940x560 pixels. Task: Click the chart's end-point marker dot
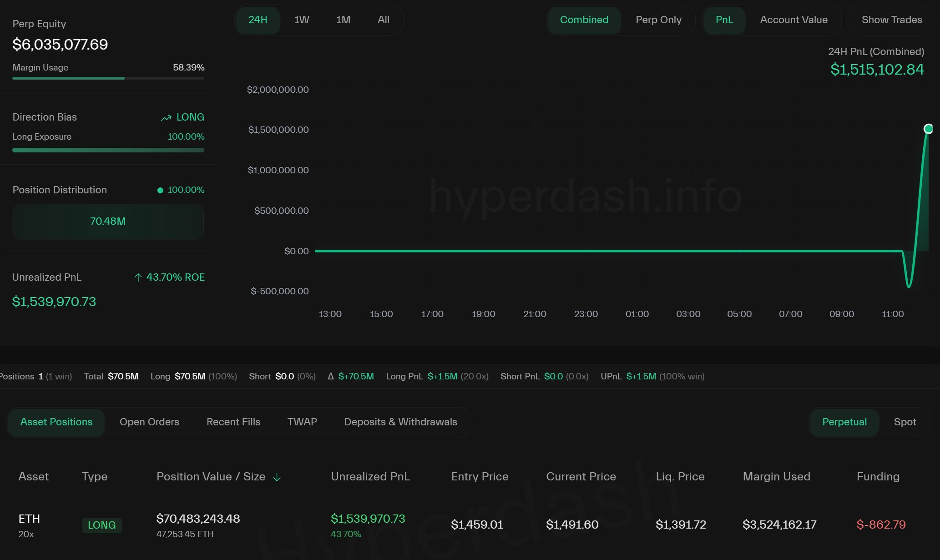[x=928, y=129]
